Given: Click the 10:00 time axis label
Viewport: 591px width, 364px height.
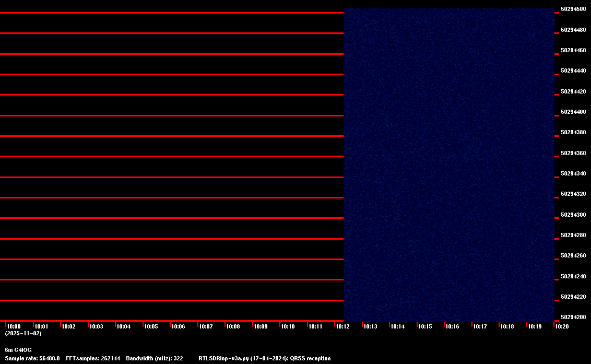Looking at the screenshot, I should 14,326.
